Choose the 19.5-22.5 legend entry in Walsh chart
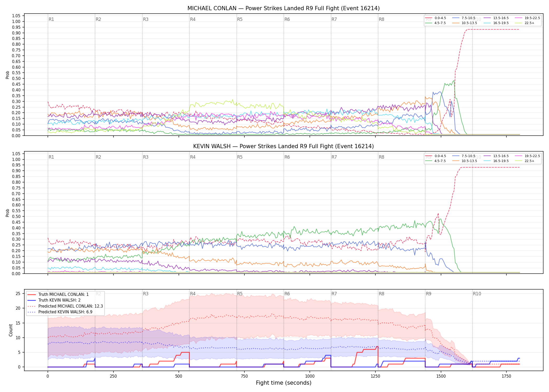549x392 pixels. 528,156
